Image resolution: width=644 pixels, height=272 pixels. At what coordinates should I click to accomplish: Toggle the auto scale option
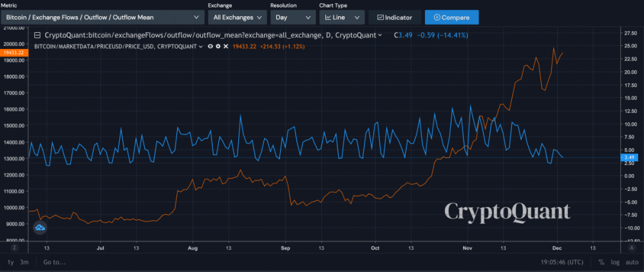point(632,262)
